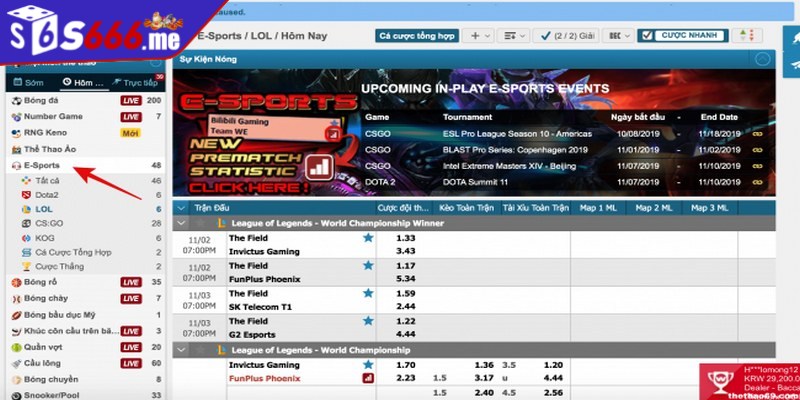Favorite The Field vs FunPlus Phoenix
The width and height of the screenshot is (800, 400).
pos(368,265)
